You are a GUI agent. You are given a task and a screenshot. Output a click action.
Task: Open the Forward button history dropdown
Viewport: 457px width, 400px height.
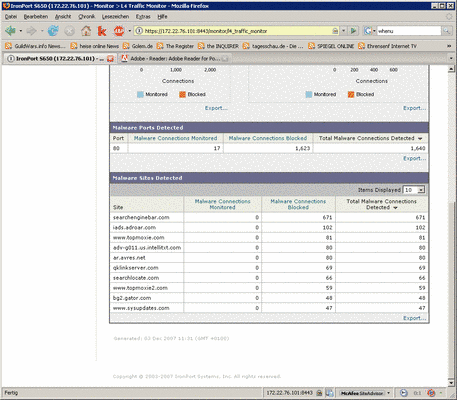coord(42,31)
